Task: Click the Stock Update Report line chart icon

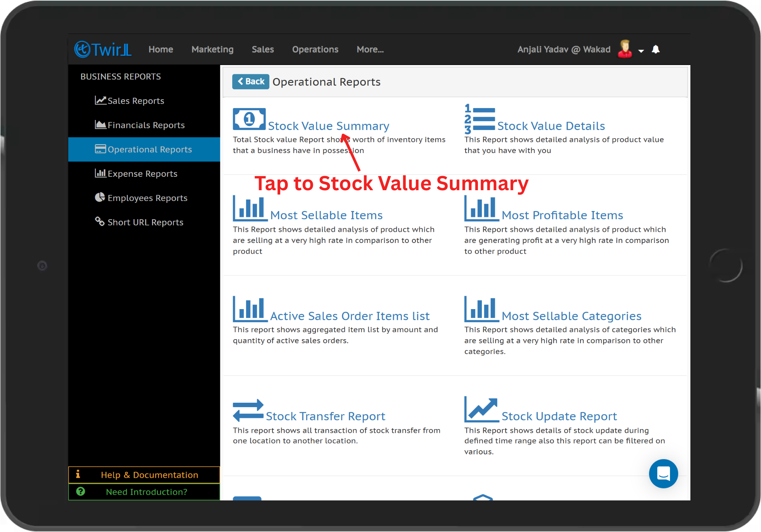Action: (x=481, y=409)
